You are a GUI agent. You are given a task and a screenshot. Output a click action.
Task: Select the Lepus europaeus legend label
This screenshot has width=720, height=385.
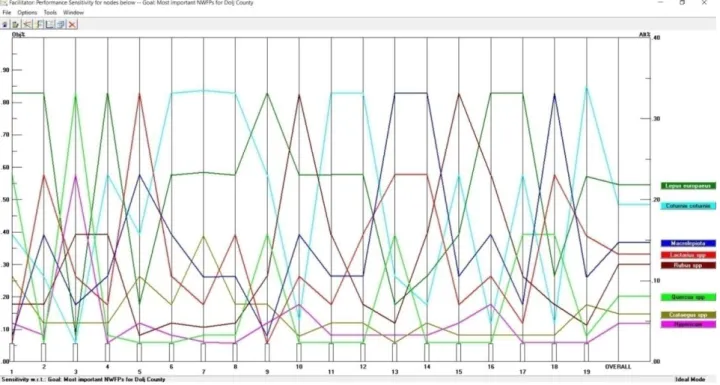click(x=688, y=186)
